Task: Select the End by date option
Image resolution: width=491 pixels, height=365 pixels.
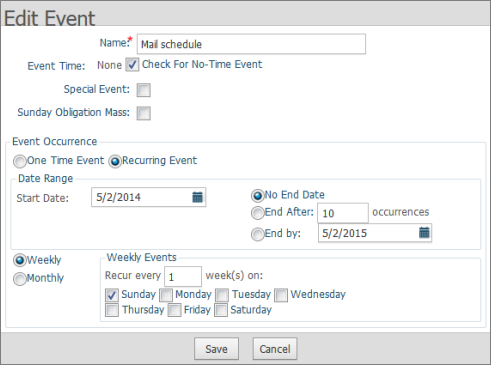Action: pyautogui.click(x=257, y=234)
